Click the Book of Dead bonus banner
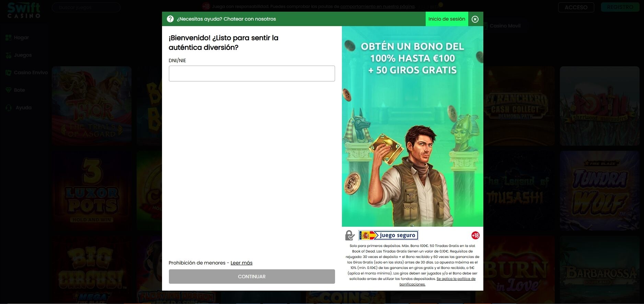This screenshot has height=304, width=644. (412, 126)
